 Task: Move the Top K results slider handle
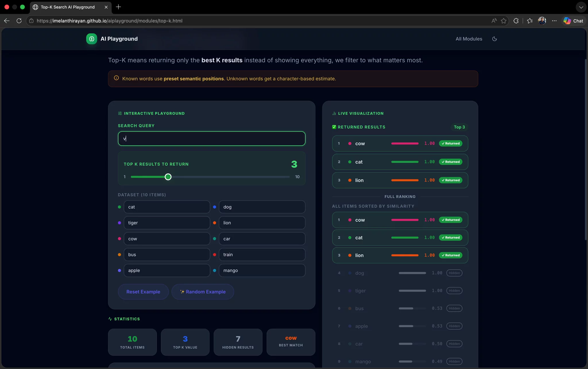tap(168, 177)
